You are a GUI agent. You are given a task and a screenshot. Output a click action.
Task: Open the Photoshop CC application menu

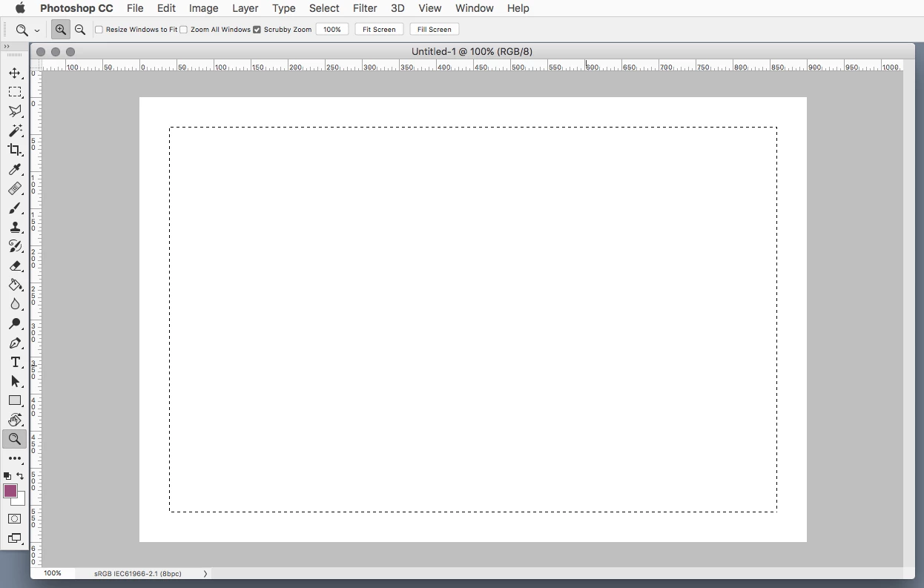[x=76, y=8]
